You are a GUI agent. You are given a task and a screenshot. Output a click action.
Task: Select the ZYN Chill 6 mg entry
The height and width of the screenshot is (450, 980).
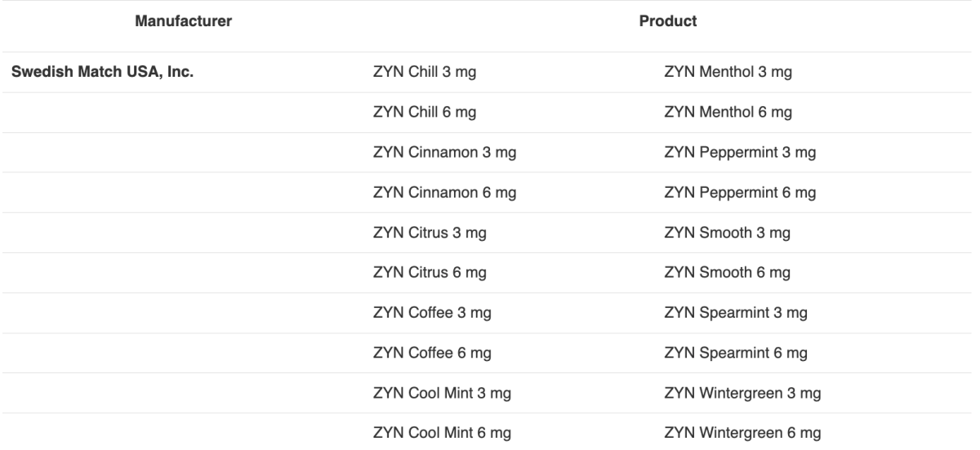[425, 113]
